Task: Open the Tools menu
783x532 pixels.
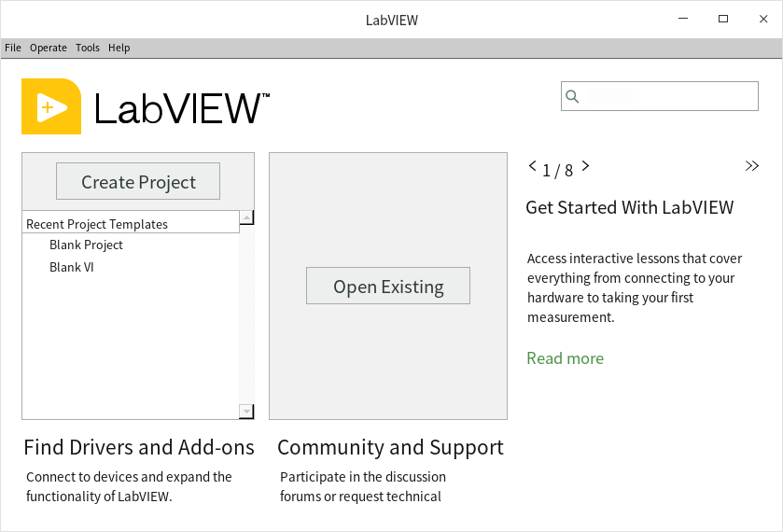Action: pos(88,48)
